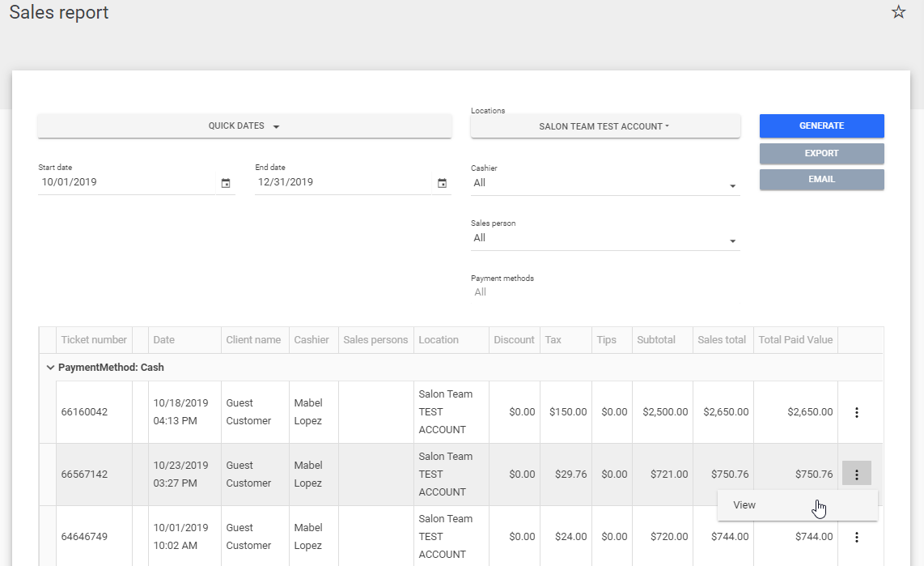Open options menu for ticket 66160042
The width and height of the screenshot is (924, 566).
(x=857, y=412)
